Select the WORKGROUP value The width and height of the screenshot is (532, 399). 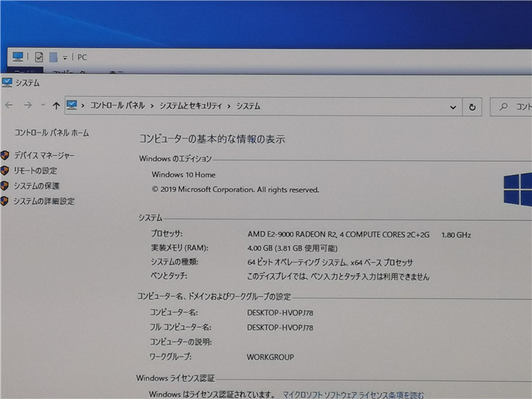pos(270,358)
